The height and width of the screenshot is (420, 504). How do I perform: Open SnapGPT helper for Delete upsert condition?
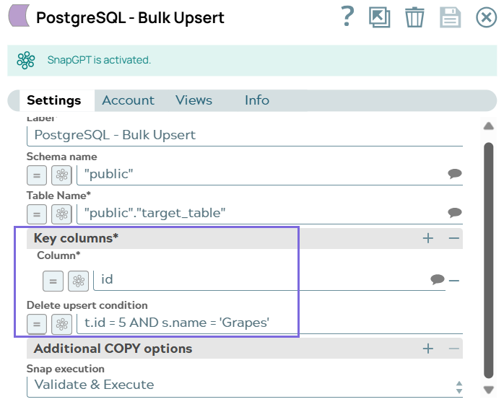pos(61,324)
